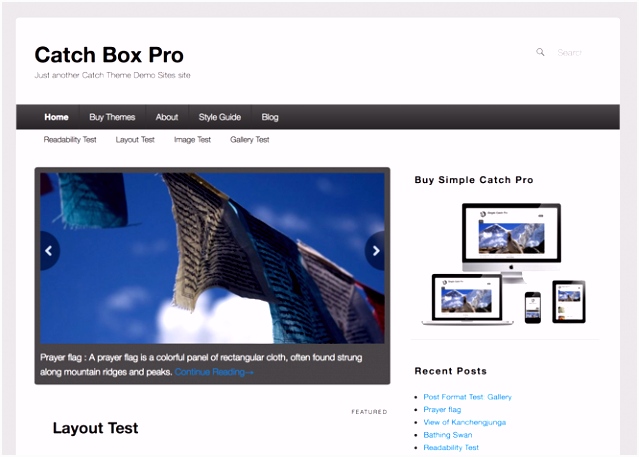Click the Simple Catch Pro devices image
This screenshot has width=639, height=457.
click(x=504, y=264)
